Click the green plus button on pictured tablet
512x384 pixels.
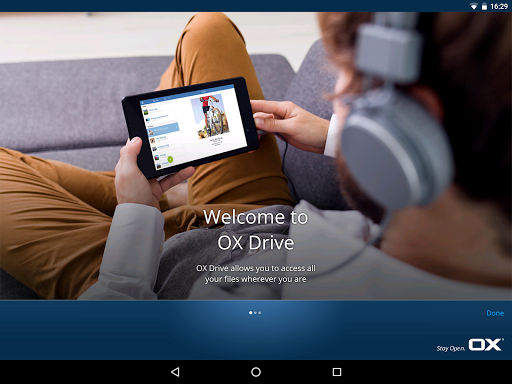170,159
